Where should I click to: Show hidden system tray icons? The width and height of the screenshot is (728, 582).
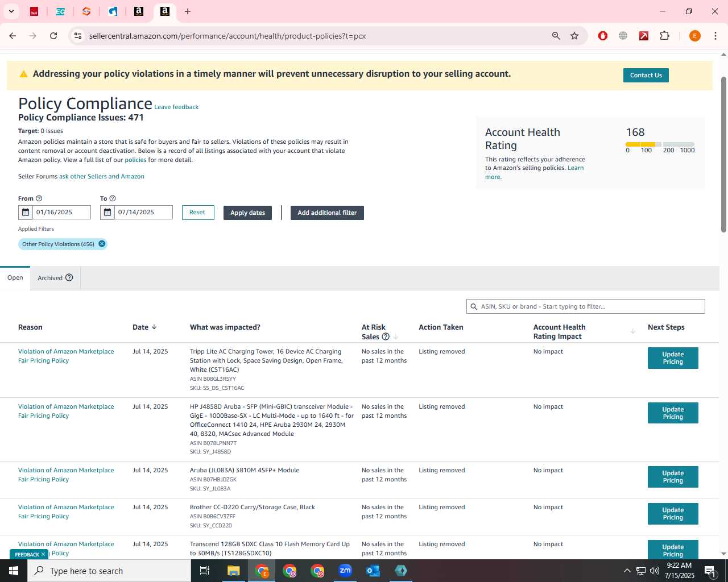click(627, 571)
